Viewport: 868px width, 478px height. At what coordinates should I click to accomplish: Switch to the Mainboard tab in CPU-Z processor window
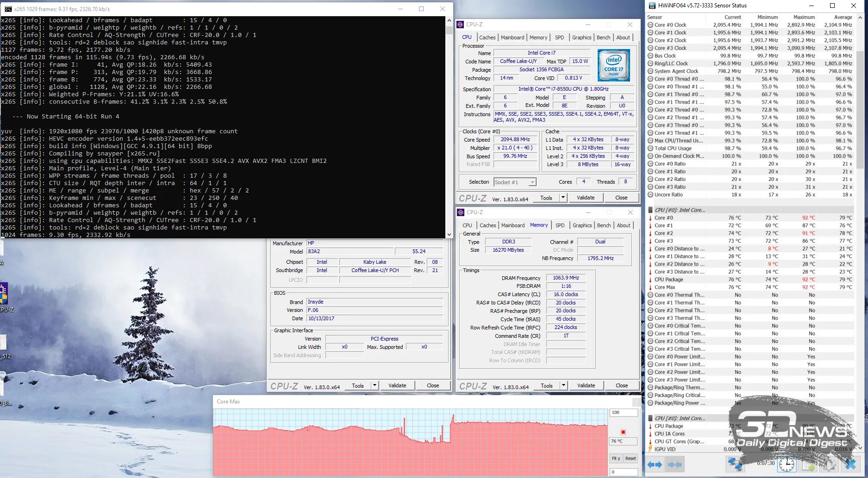pyautogui.click(x=512, y=38)
